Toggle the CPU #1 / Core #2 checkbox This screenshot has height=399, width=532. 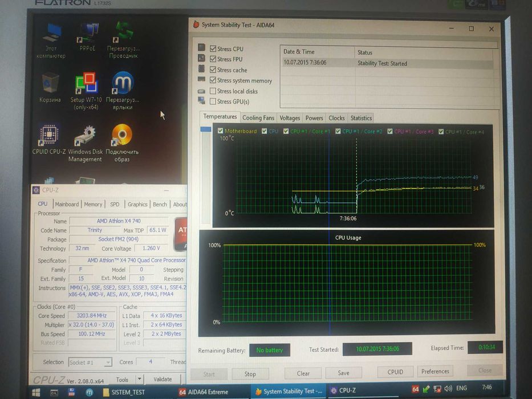(x=338, y=131)
